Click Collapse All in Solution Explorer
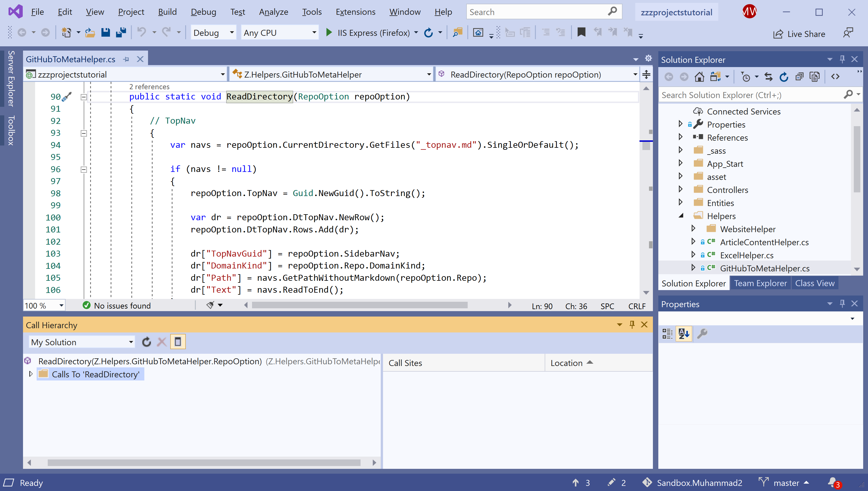The image size is (868, 491). point(799,77)
